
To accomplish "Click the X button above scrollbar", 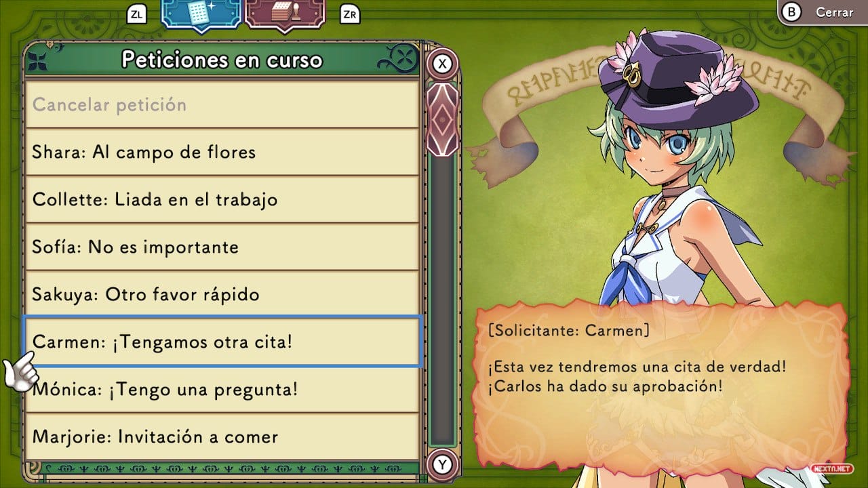I will (x=443, y=64).
